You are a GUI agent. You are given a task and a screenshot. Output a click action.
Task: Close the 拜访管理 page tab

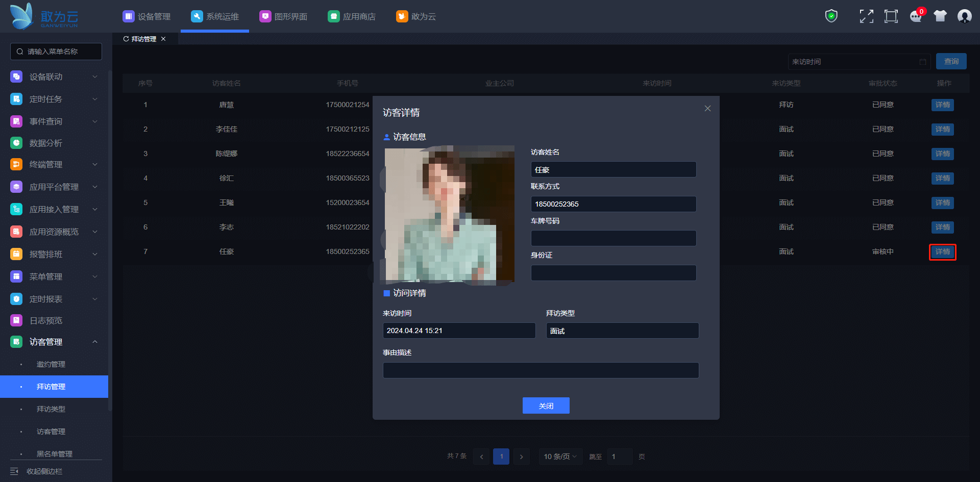[163, 39]
